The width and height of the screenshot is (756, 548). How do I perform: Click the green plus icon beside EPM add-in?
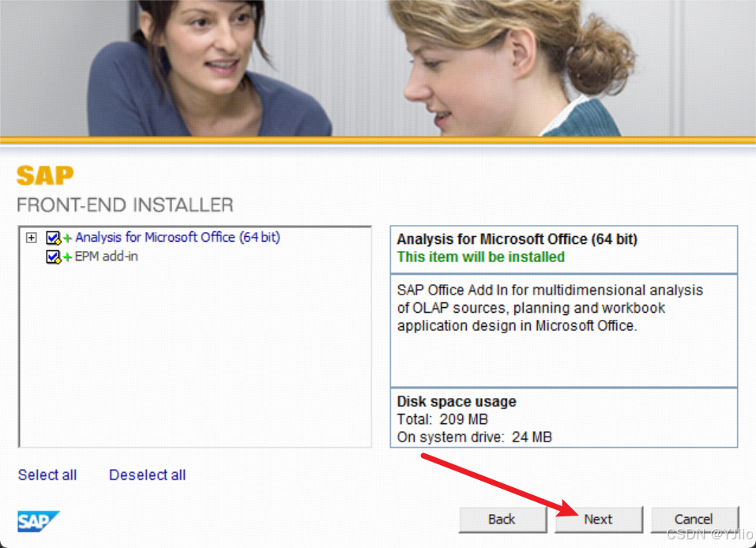(67, 257)
